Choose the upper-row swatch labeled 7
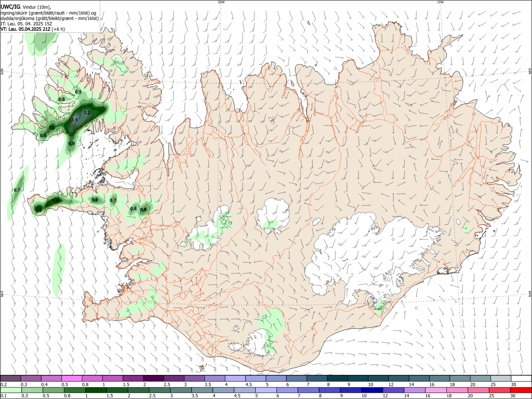532x399 pixels. click(x=316, y=378)
